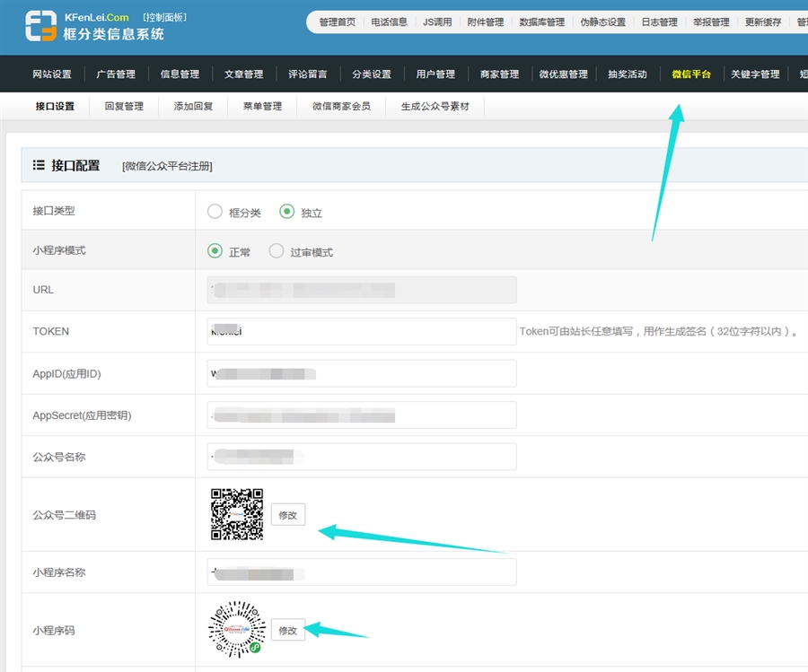Open the 微信公众平台注册 link
The image size is (808, 672).
point(167,166)
